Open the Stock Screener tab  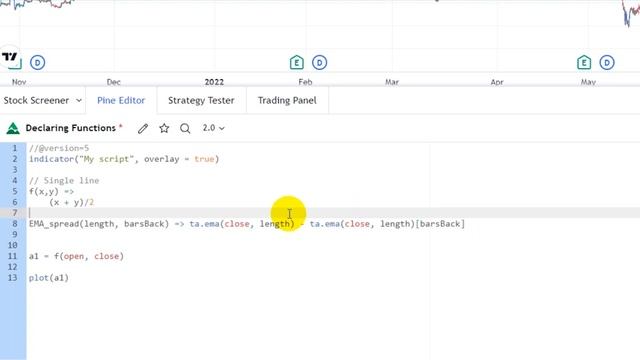click(36, 100)
